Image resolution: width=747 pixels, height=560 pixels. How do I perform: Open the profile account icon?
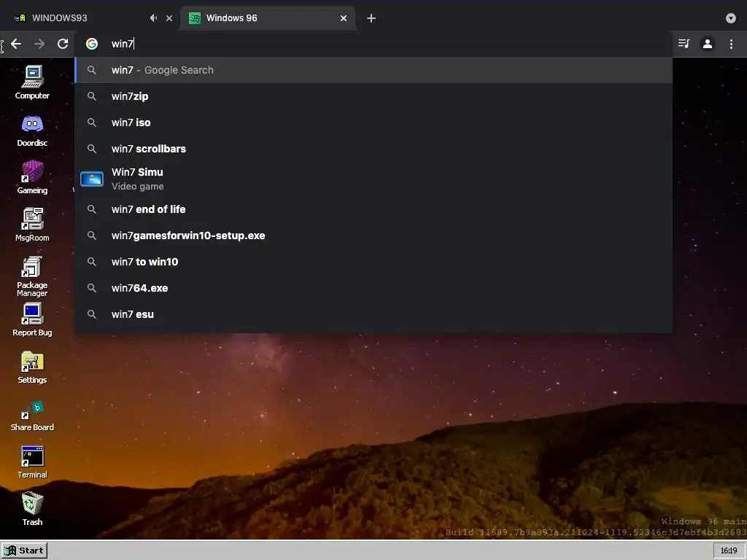[x=708, y=44]
